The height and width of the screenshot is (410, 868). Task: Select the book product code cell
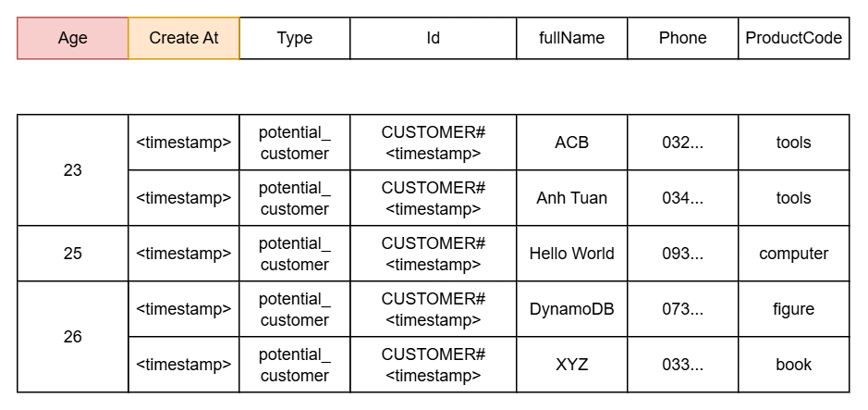pyautogui.click(x=793, y=365)
